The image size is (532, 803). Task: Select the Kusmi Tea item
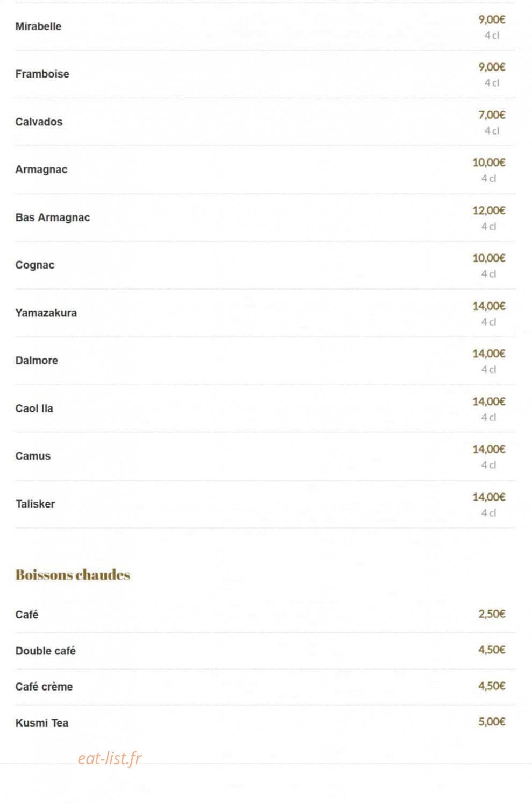(x=42, y=723)
